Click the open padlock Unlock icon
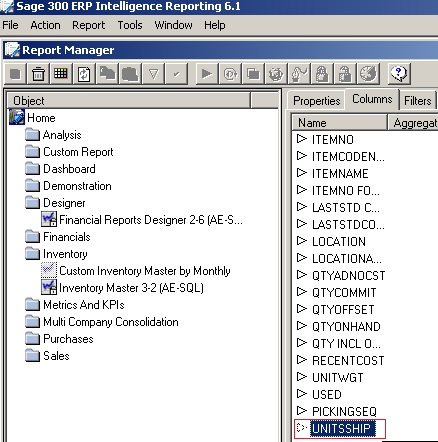Screen dimensions: 438x442 coord(345,74)
